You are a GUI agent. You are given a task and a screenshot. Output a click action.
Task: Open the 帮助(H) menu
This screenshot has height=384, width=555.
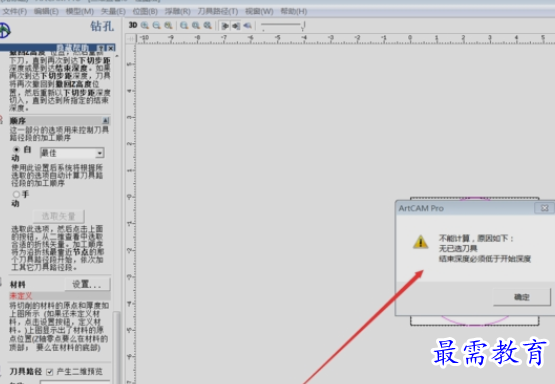point(294,11)
